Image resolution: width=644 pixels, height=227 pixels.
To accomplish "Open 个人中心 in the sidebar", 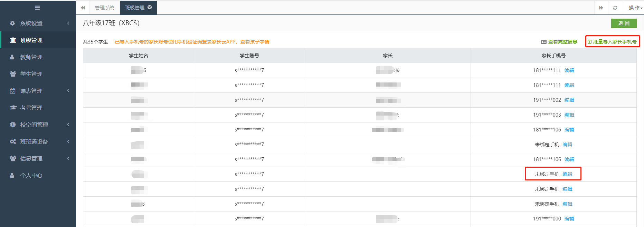I will 31,175.
